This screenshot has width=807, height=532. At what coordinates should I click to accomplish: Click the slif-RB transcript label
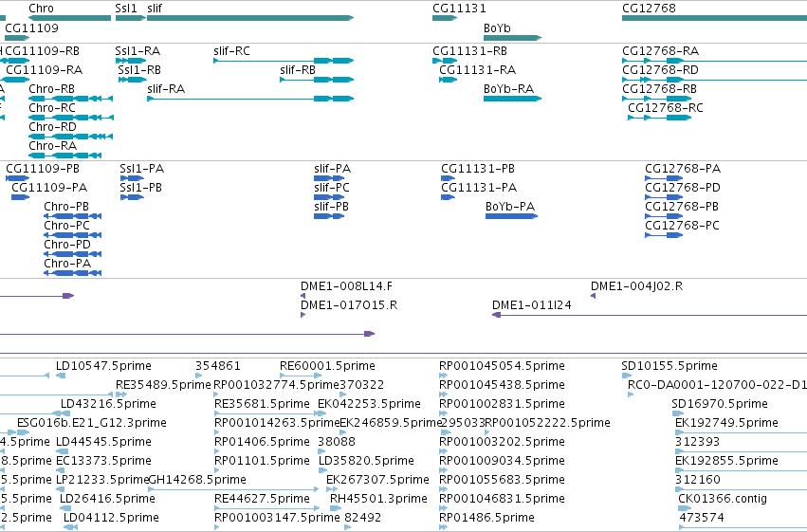click(298, 70)
